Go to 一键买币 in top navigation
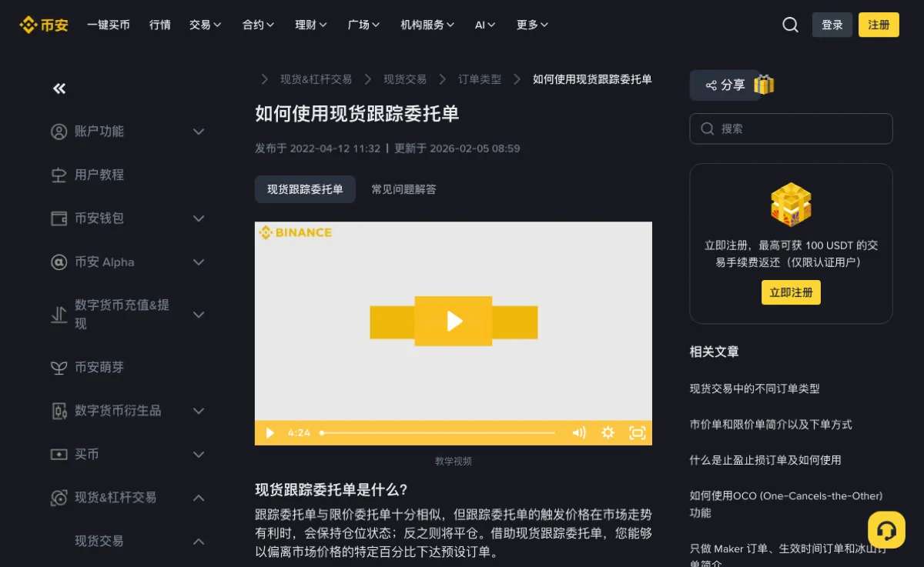 click(109, 25)
